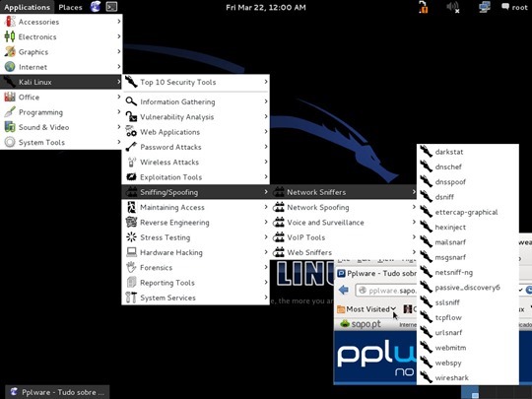Expand the Web Applications submenu arrow
The height and width of the screenshot is (399, 532).
(266, 132)
